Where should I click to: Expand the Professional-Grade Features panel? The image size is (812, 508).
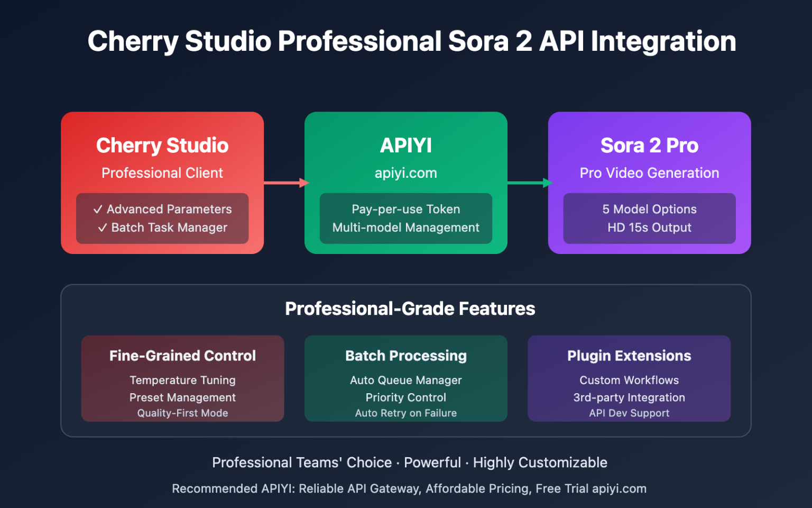(410, 309)
